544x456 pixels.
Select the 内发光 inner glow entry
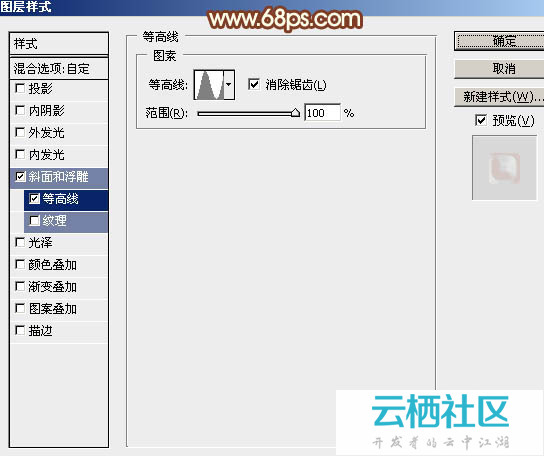(59, 155)
